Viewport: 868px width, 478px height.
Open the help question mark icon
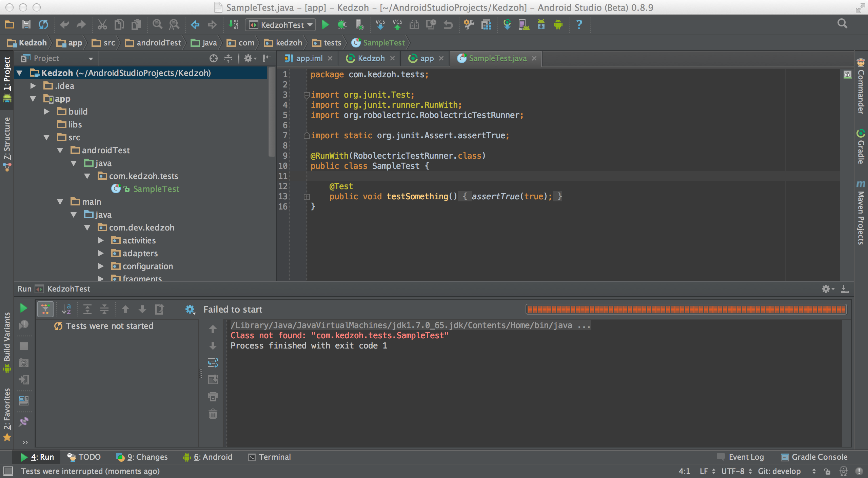point(579,25)
